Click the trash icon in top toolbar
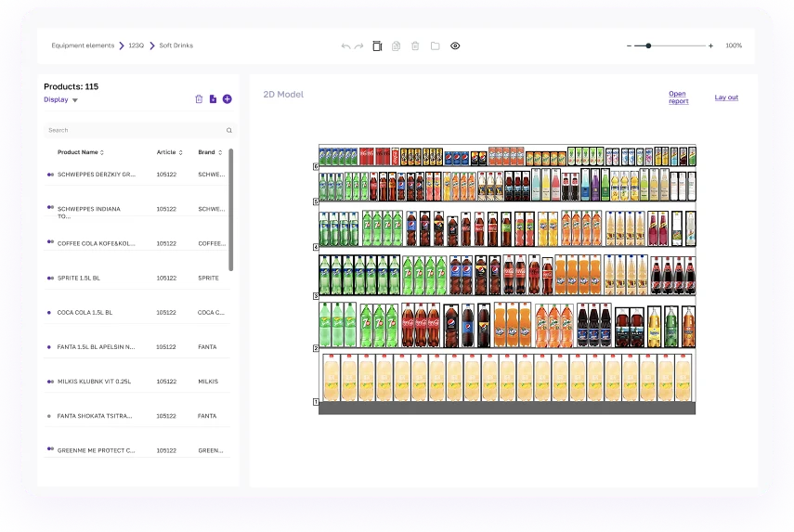794x532 pixels. coord(415,46)
